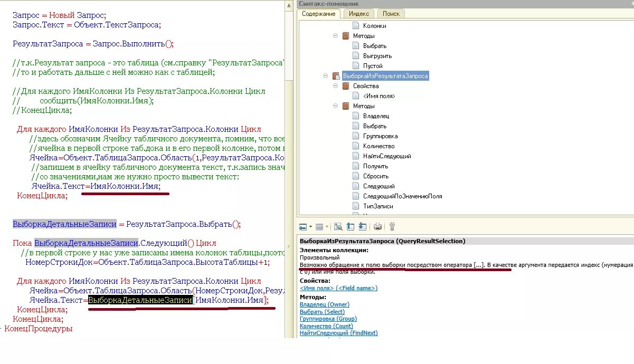Click the line 'ВыборкаДетальныеЗаписи = РезультатЗапроса.Выбрать();'
The image size is (634, 364).
tap(127, 224)
